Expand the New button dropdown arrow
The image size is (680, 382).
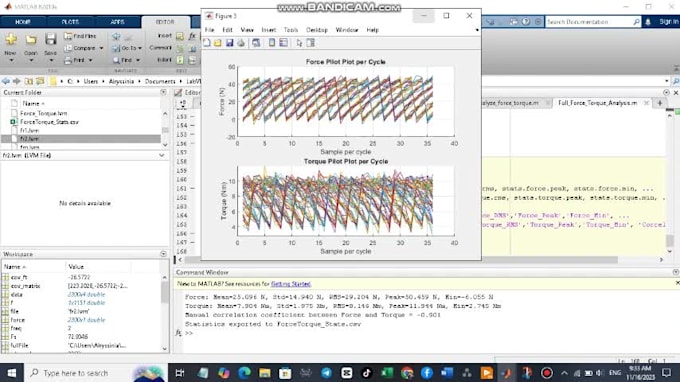(x=11, y=60)
